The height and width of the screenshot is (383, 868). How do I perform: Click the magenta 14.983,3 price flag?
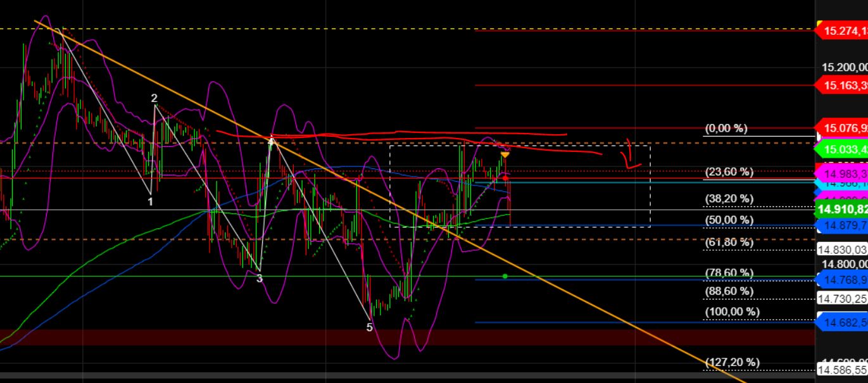click(842, 173)
